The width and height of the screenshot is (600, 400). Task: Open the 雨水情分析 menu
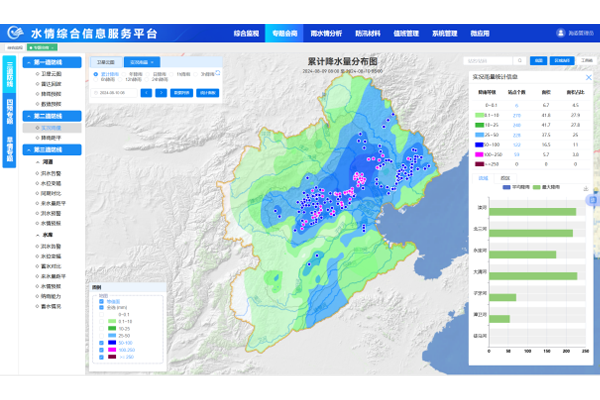tap(330, 33)
